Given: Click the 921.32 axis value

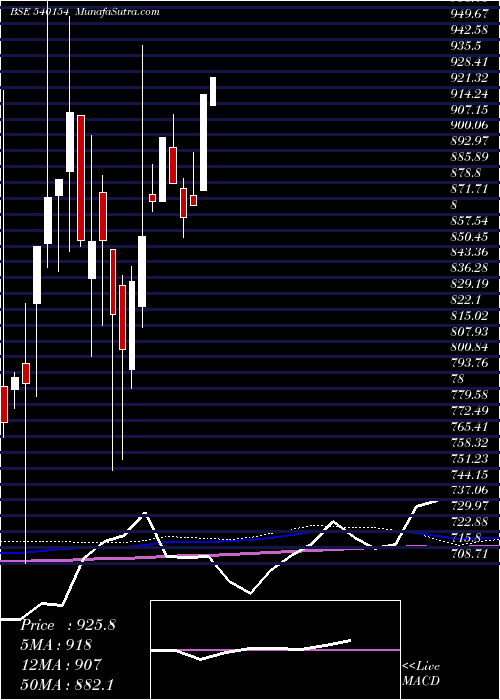Looking at the screenshot, I should pos(469,78).
